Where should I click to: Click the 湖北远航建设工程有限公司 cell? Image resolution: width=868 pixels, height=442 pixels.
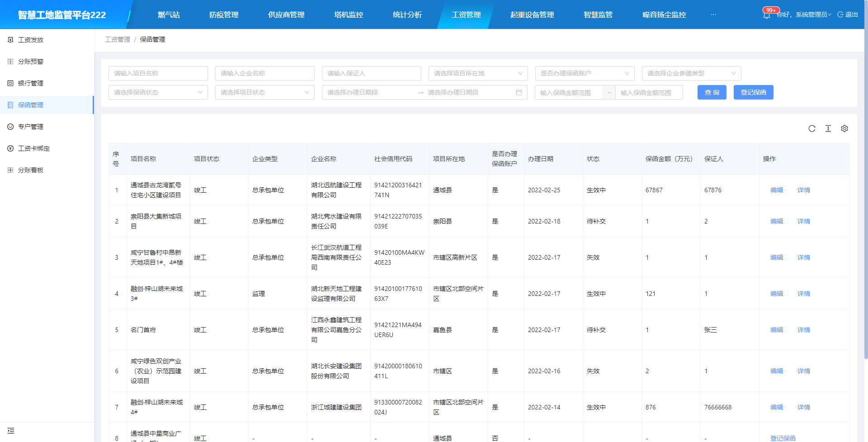coord(339,190)
